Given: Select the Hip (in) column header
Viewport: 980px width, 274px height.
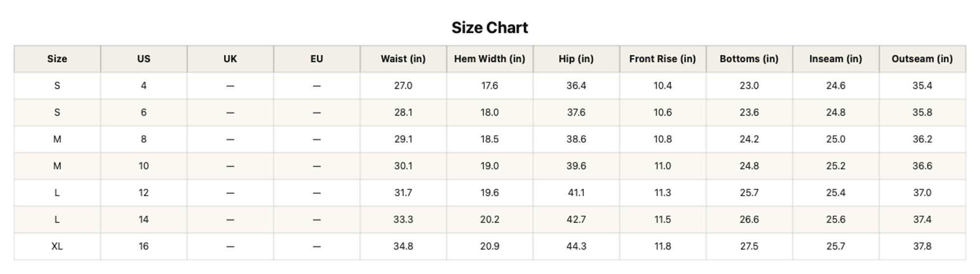Looking at the screenshot, I should click(576, 59).
